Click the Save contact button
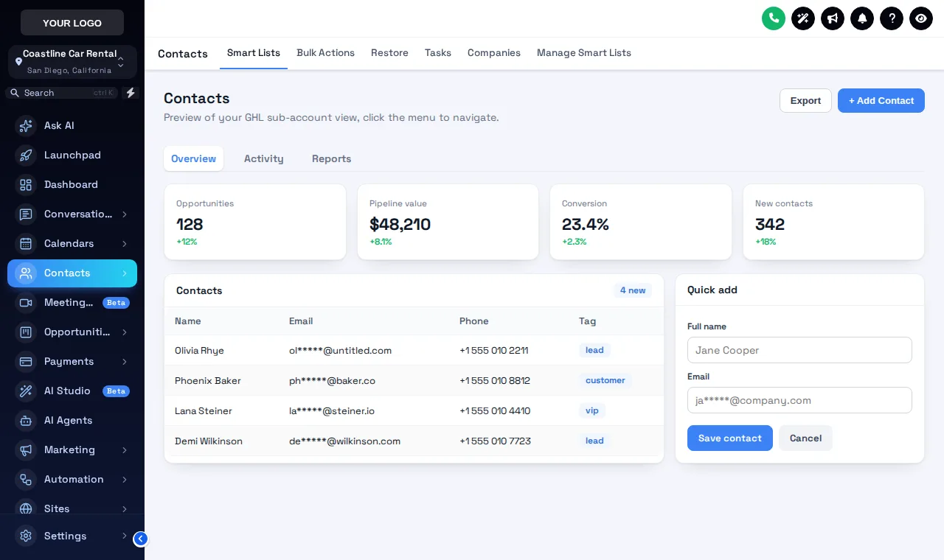 pos(730,438)
